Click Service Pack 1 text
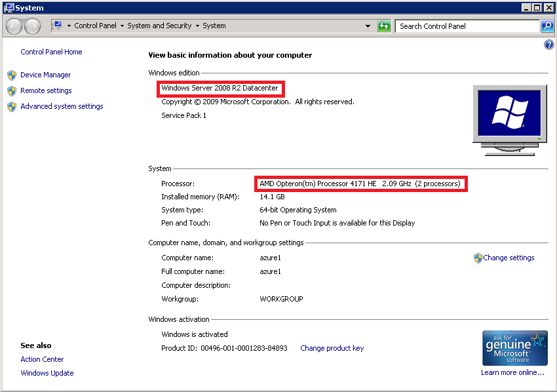This screenshot has height=392, width=557. coord(183,115)
